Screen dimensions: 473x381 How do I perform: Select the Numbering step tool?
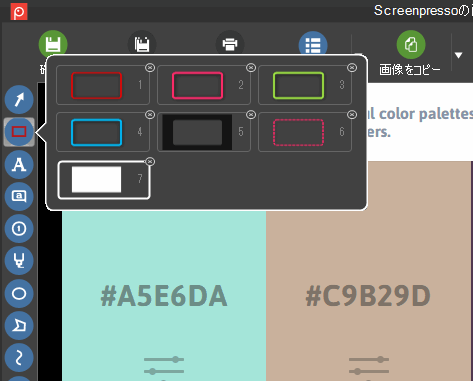(19, 229)
